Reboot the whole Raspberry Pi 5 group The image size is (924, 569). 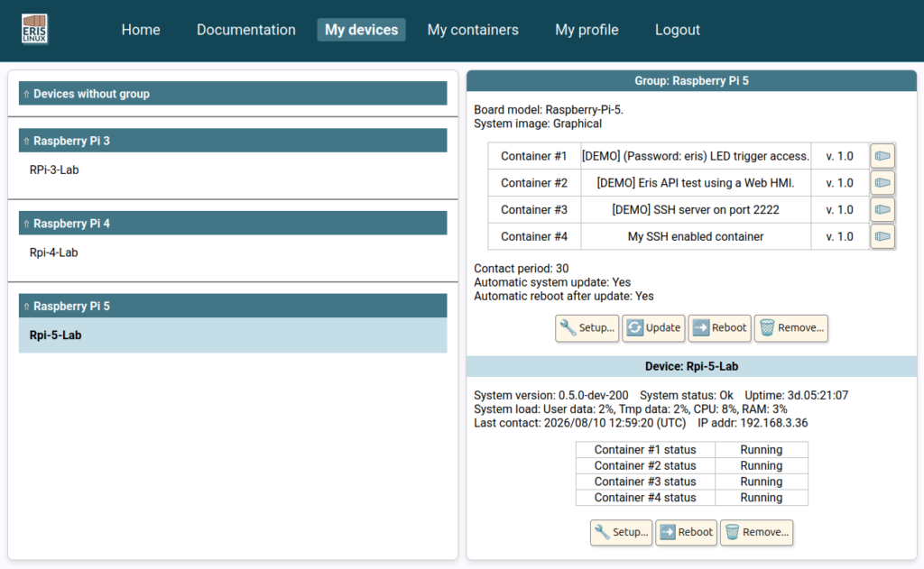[719, 328]
